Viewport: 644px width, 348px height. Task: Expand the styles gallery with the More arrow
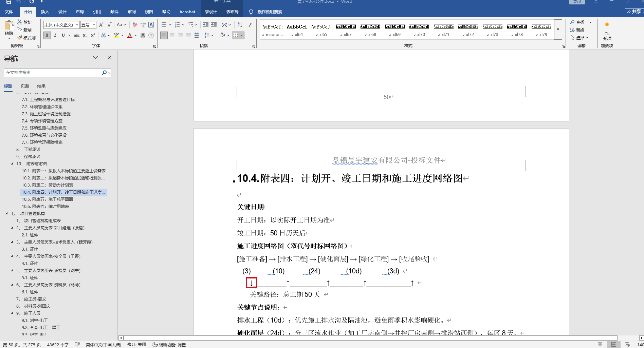tap(558, 29)
